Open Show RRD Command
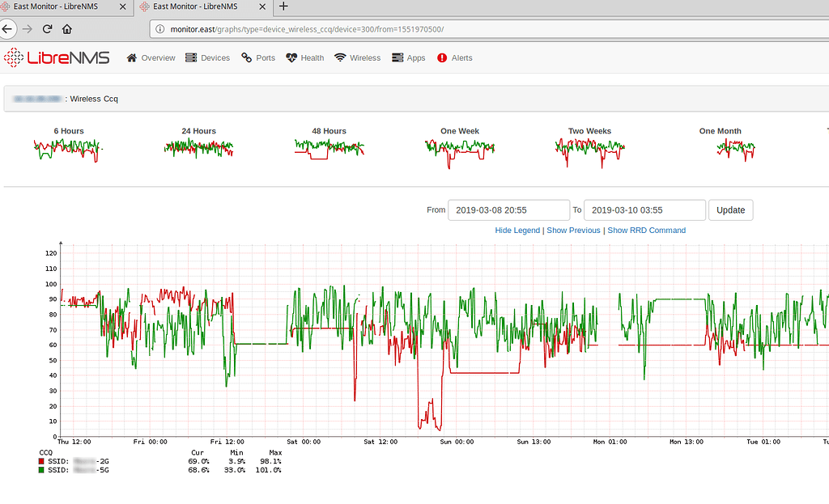Screen dimensions: 829x504 [646, 230]
